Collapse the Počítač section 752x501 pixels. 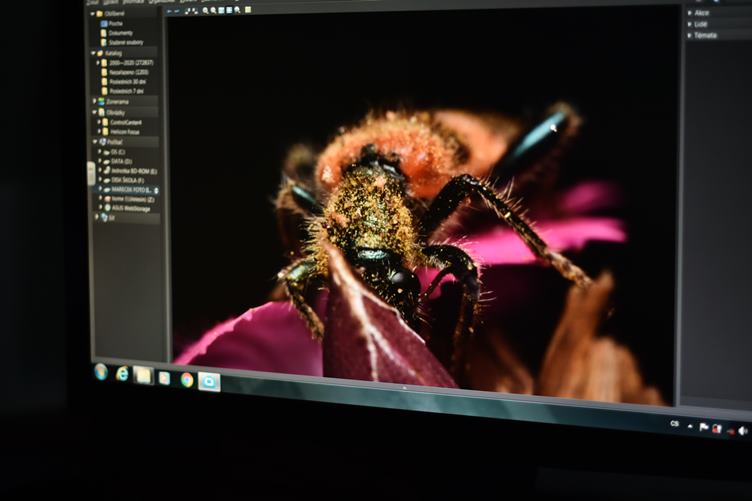point(95,142)
